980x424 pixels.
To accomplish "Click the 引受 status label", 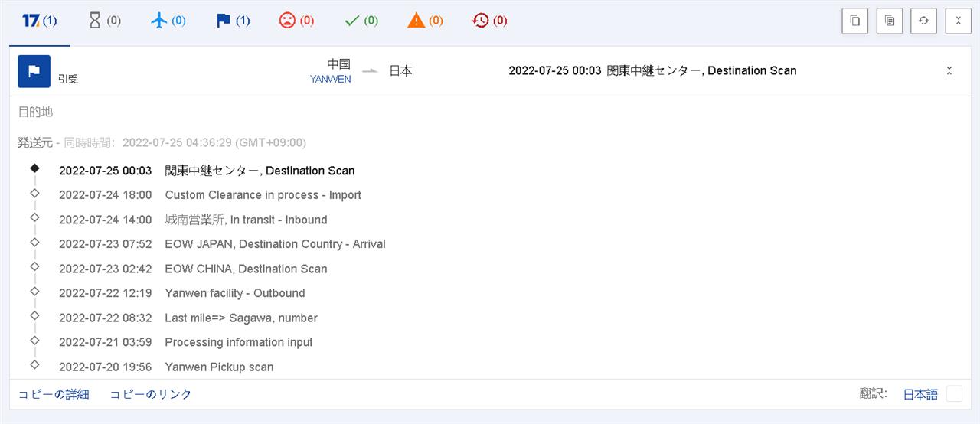I will click(x=68, y=78).
